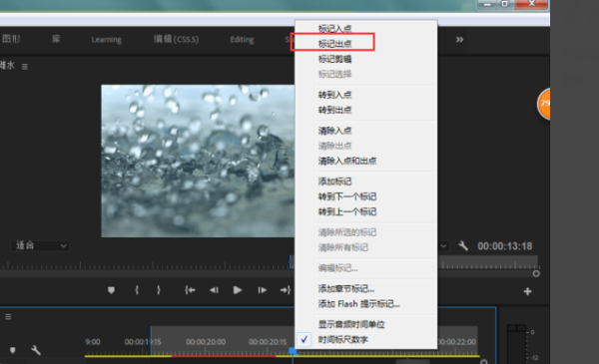Click the Go to In point icon

coord(190,290)
